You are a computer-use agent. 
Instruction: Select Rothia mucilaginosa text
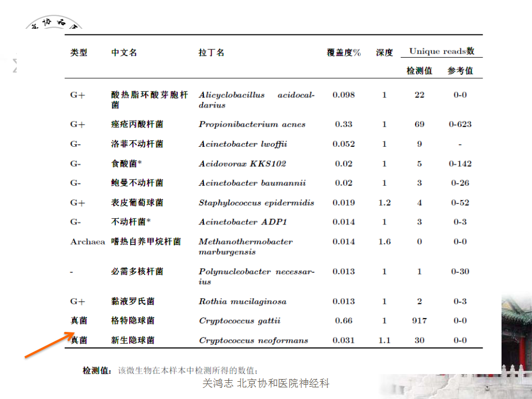pos(243,301)
